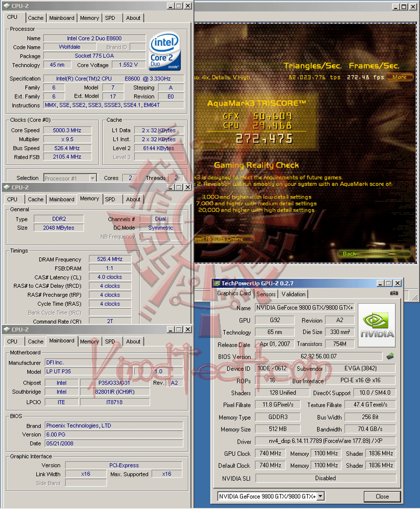Click the memory size value 2048 MBytes

pos(59,227)
